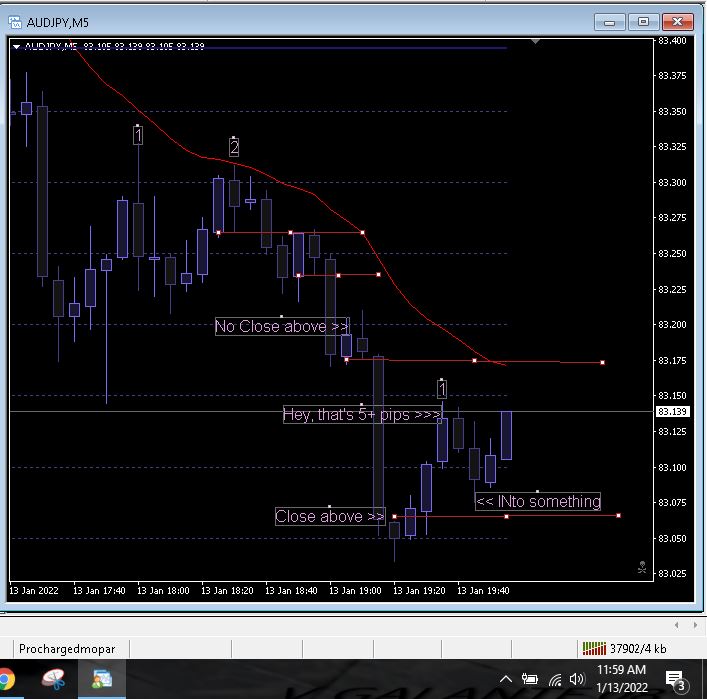The width and height of the screenshot is (707, 699).
Task: Open the taskbar clock showing 11:59 AM
Action: point(622,679)
